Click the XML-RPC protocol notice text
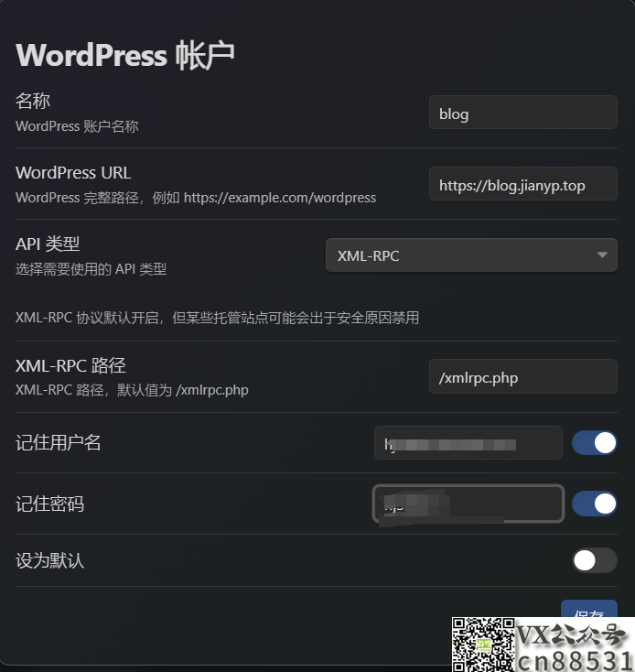This screenshot has width=635, height=672. click(x=217, y=318)
